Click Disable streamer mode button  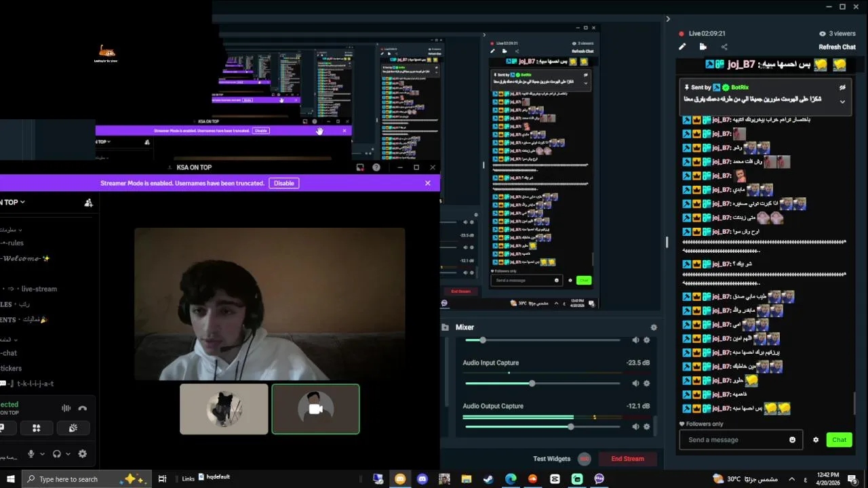coord(283,183)
